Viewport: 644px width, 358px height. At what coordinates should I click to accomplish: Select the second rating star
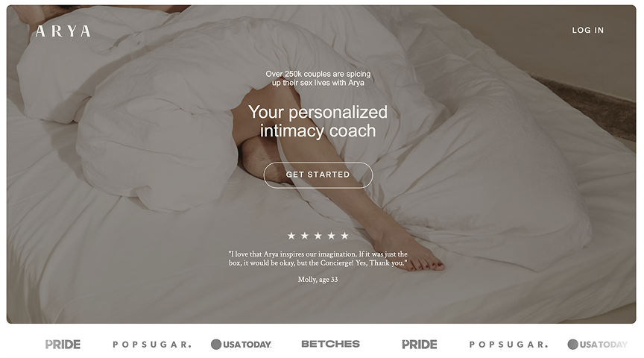pyautogui.click(x=305, y=236)
